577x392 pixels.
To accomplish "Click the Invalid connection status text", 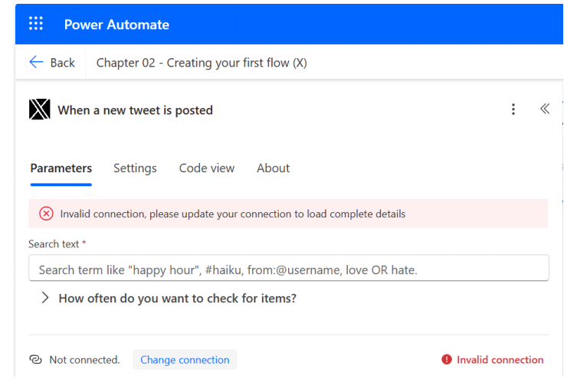I will tap(500, 360).
